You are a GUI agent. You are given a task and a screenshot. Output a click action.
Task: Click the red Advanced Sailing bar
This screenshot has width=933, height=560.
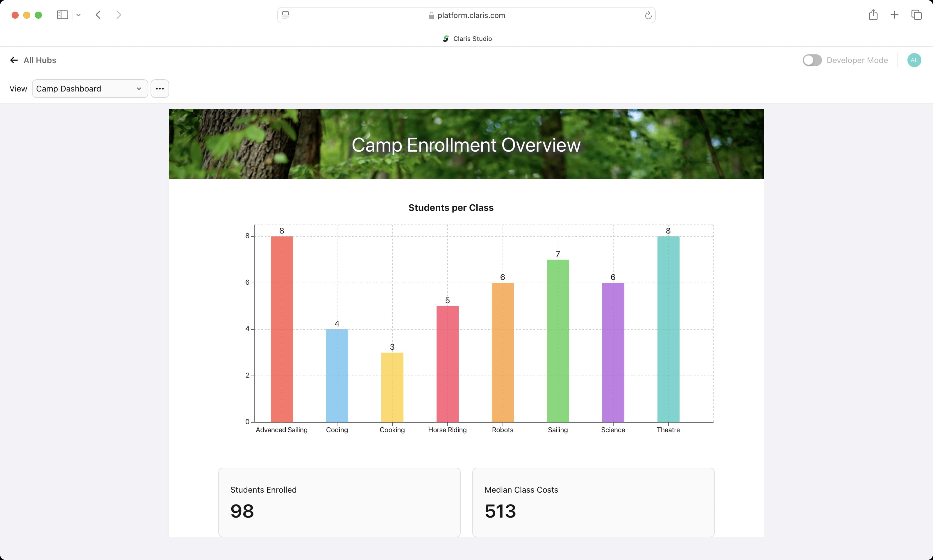point(282,329)
